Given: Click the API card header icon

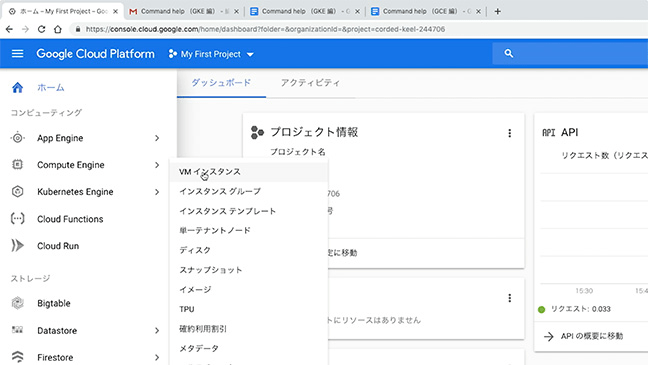Looking at the screenshot, I should coord(548,133).
